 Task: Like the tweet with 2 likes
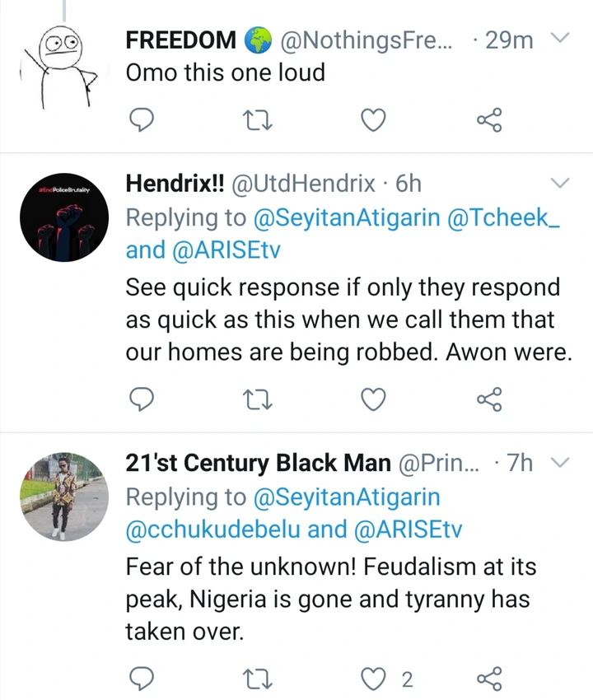pos(375,679)
